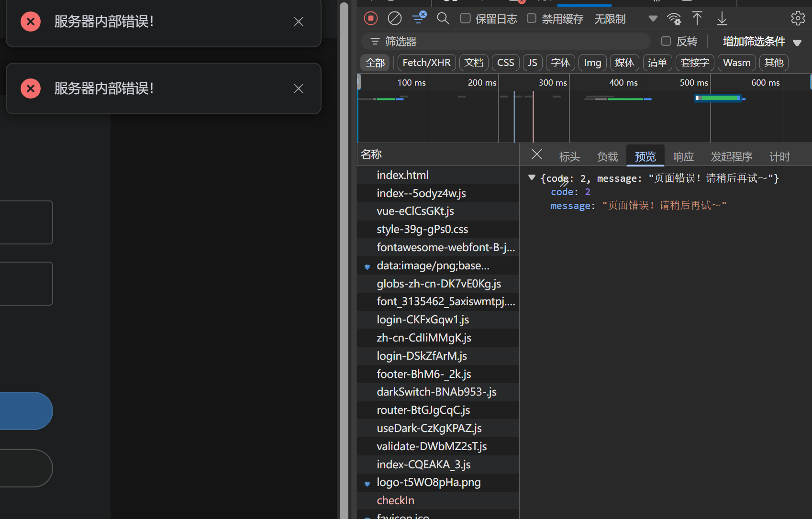
Task: Select the failed checkIn request
Action: pyautogui.click(x=438, y=500)
